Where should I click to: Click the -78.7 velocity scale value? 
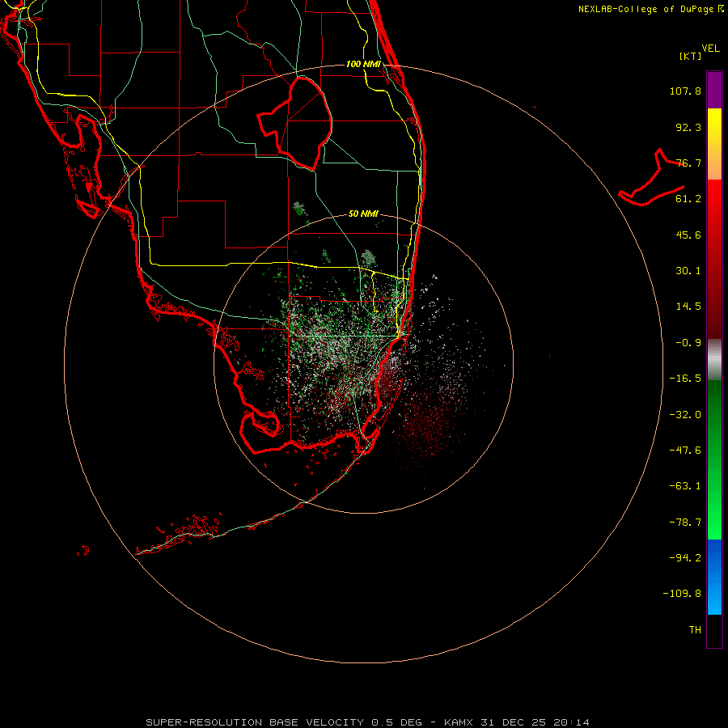coord(685,523)
